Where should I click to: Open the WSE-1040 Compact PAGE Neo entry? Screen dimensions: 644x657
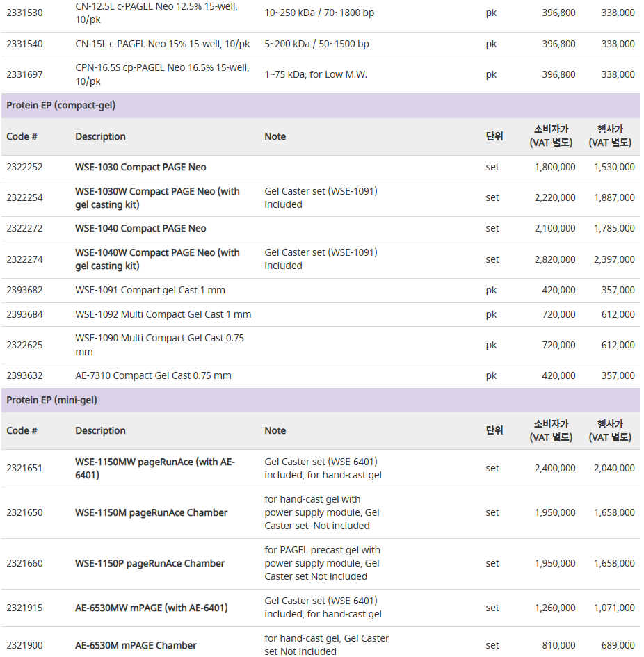tap(140, 228)
